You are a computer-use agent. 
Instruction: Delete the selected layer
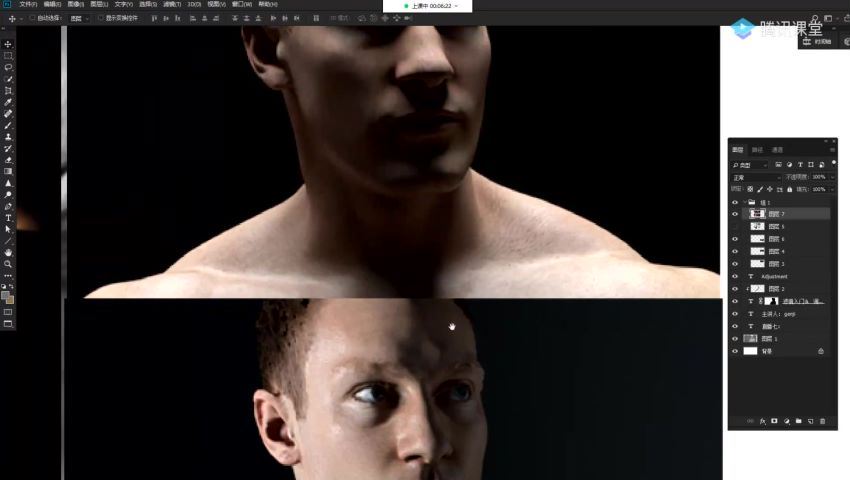click(x=822, y=421)
